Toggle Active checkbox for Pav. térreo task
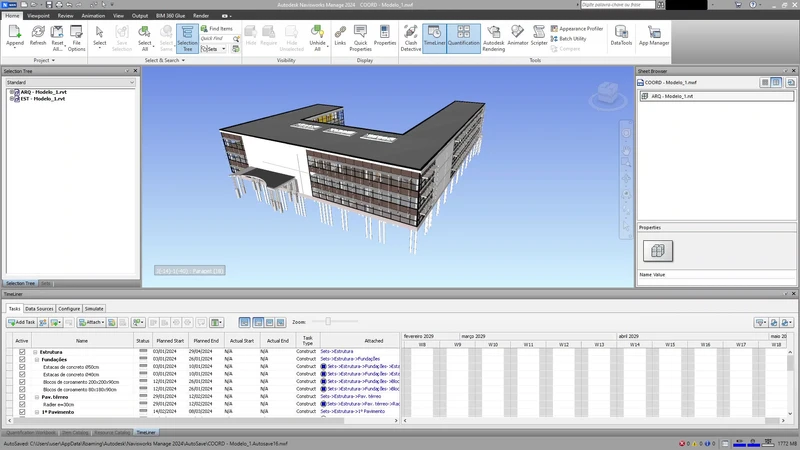Viewport: 800px width, 450px height. pyautogui.click(x=22, y=397)
